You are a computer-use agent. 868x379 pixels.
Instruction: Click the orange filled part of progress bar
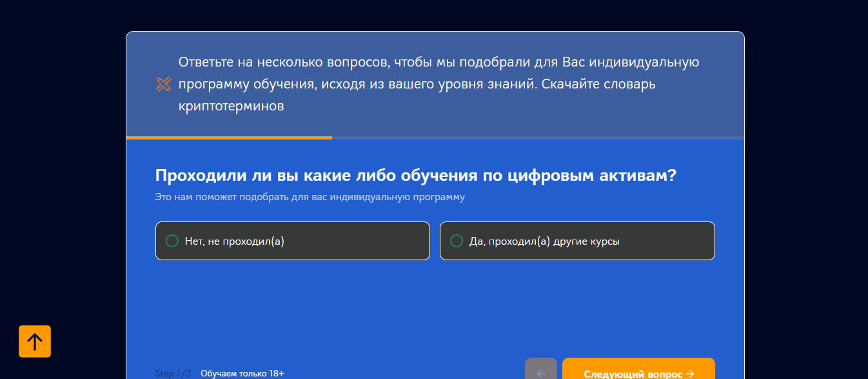[x=229, y=138]
